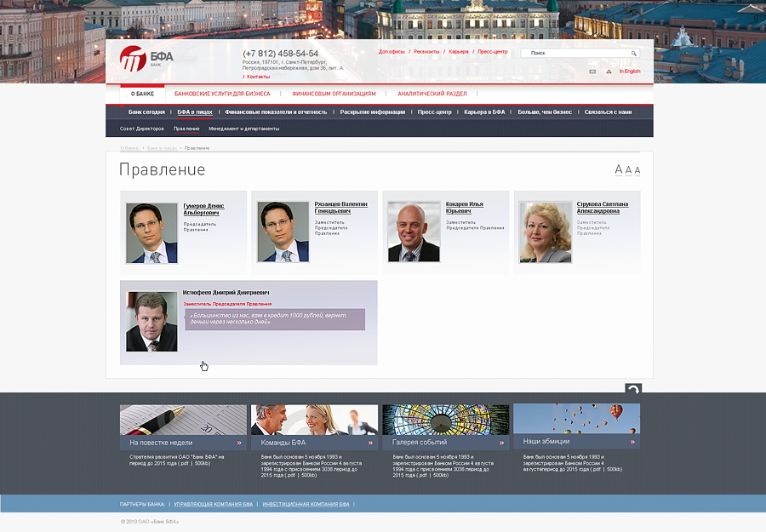The width and height of the screenshot is (766, 532).
Task: Open the Карьера header link
Action: (x=459, y=52)
